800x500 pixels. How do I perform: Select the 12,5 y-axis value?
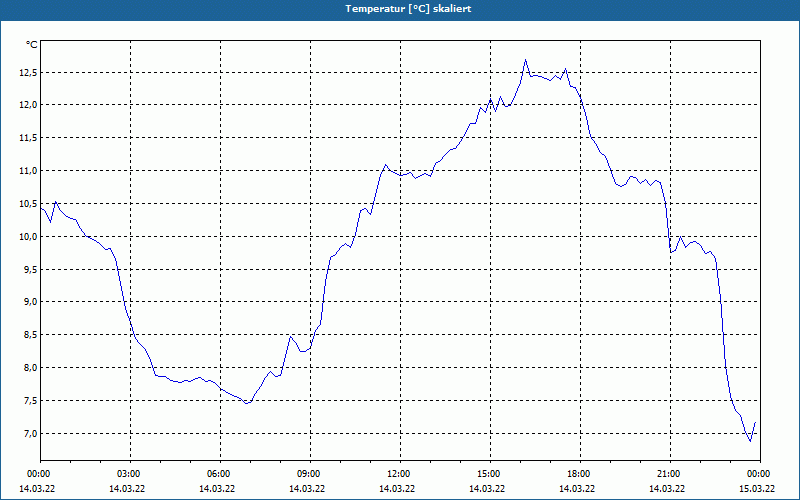click(28, 73)
